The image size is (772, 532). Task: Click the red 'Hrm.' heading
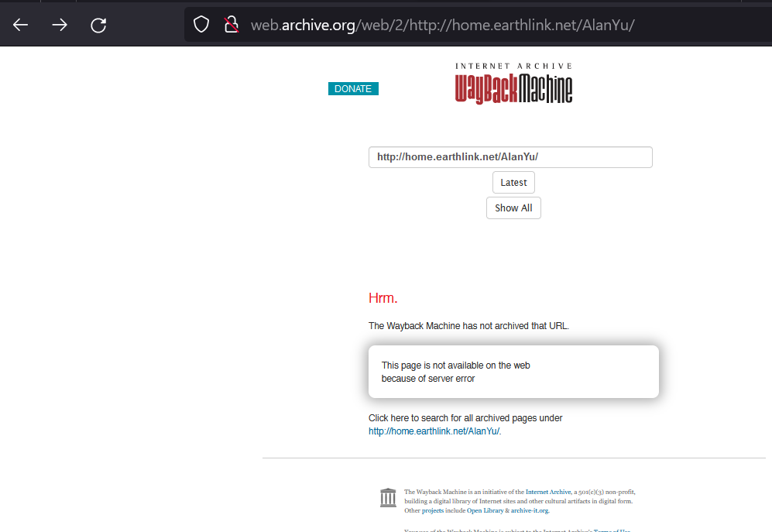click(x=383, y=298)
